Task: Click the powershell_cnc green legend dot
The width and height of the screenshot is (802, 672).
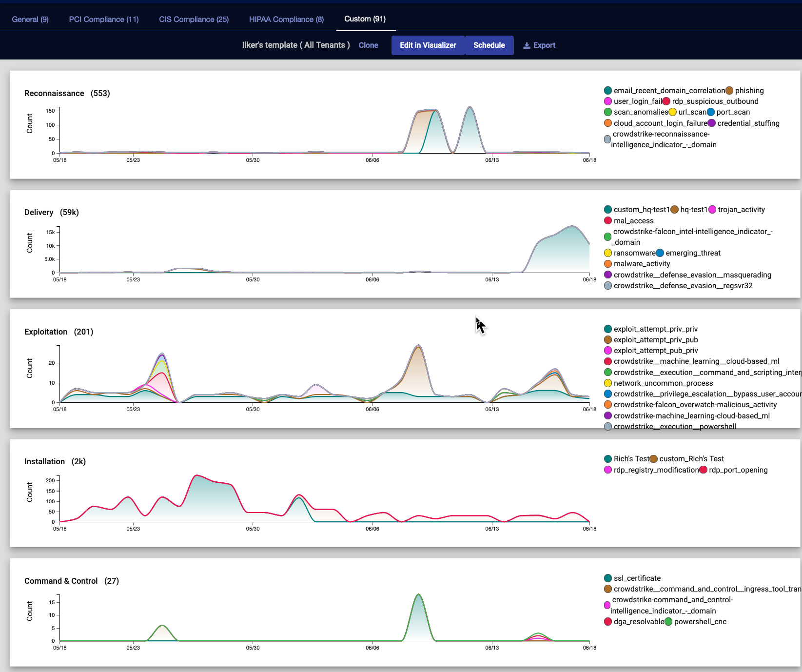Action: coord(668,622)
